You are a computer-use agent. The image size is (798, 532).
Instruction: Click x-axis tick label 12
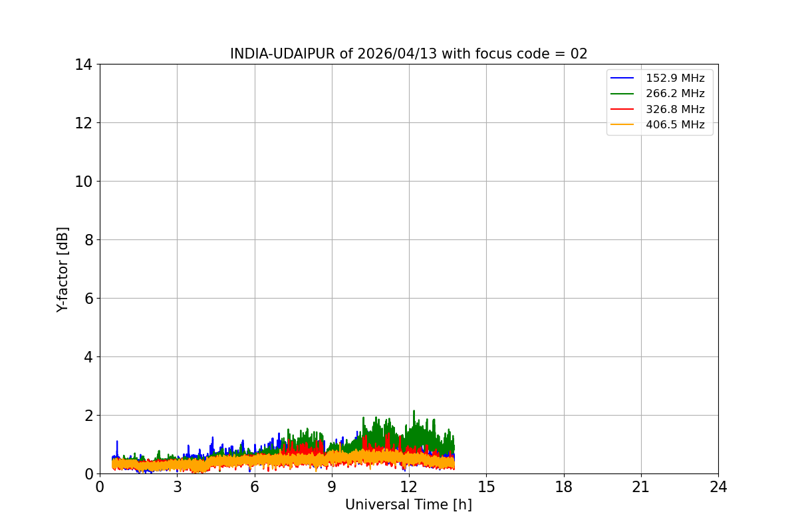(x=409, y=487)
